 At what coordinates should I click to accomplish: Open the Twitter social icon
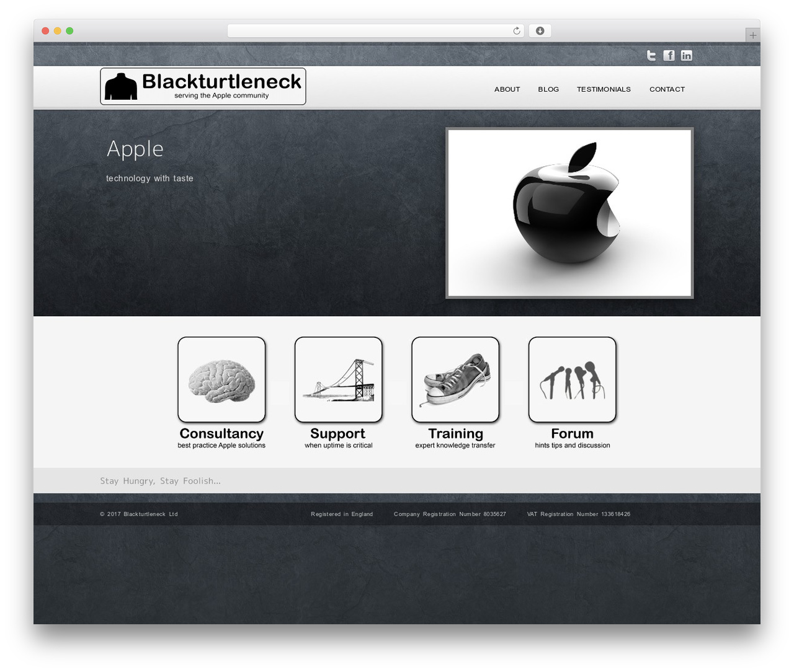click(651, 56)
